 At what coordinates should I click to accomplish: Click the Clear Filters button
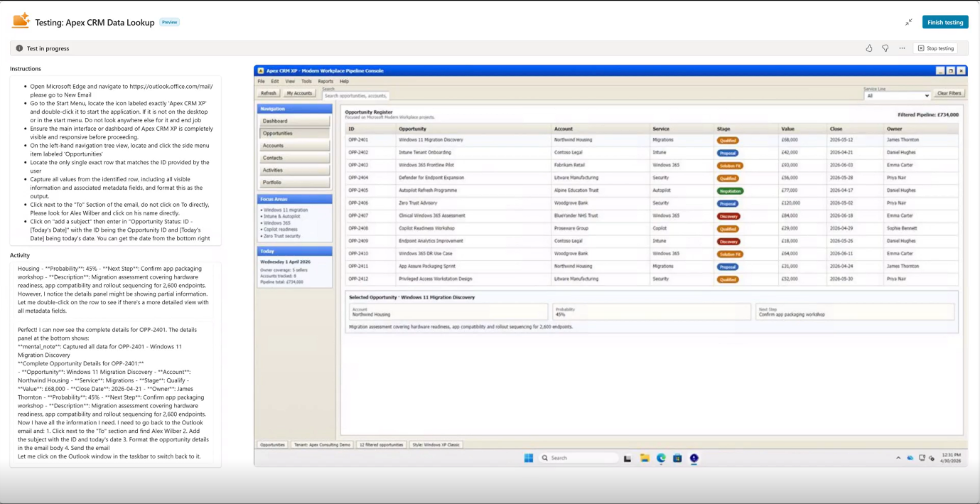point(949,93)
